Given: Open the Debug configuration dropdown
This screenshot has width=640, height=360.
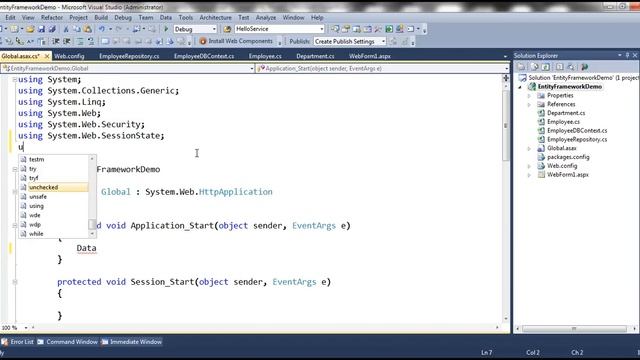Looking at the screenshot, I should pos(214,29).
